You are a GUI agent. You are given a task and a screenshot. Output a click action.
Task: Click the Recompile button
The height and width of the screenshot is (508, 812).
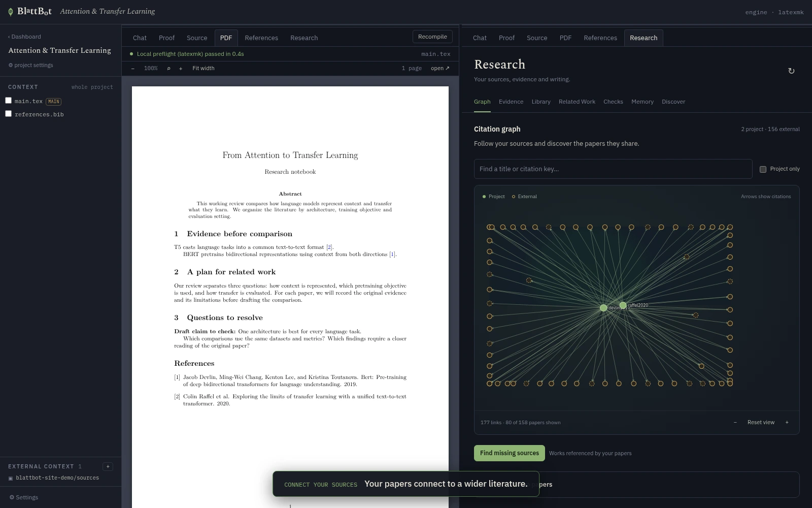click(x=432, y=37)
